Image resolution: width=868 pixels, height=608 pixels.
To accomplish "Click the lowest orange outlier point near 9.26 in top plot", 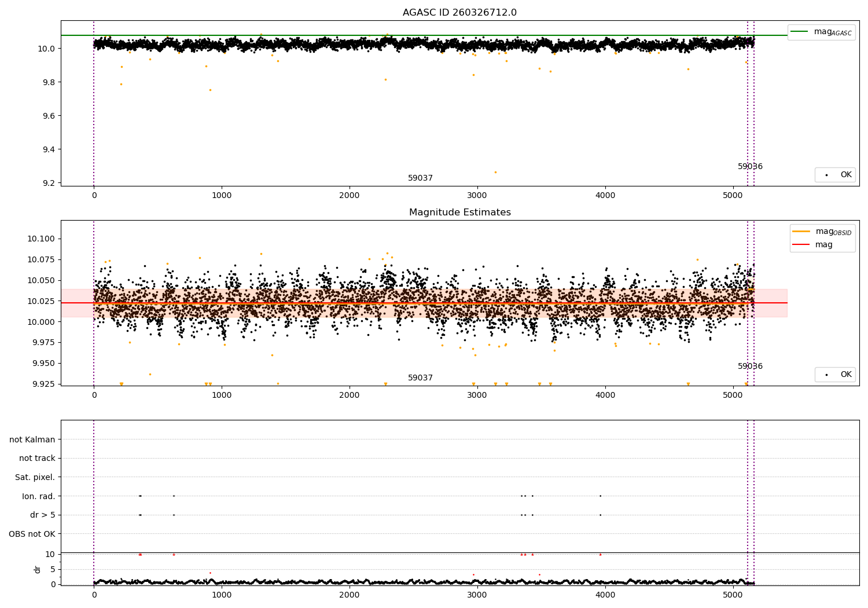I will click(x=495, y=172).
